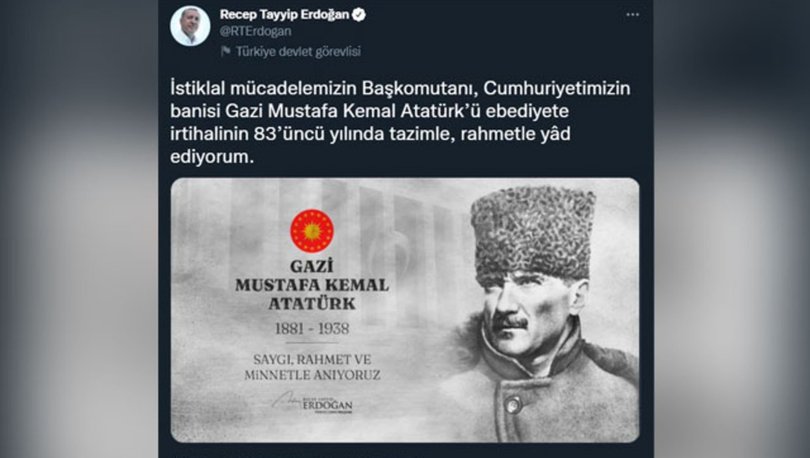Screen dimensions: 810x458
Task: Select the Recep Tayyip Erdoğan display name
Action: [285, 14]
